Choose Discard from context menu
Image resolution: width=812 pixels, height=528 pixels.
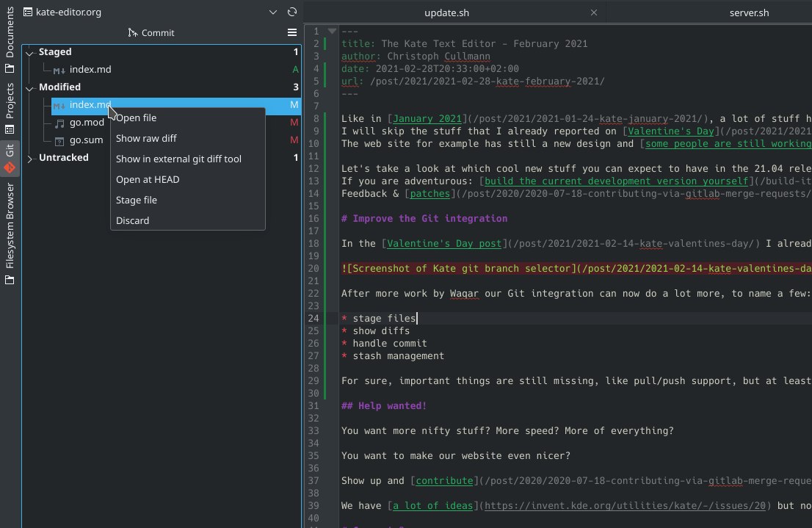[x=188, y=221]
